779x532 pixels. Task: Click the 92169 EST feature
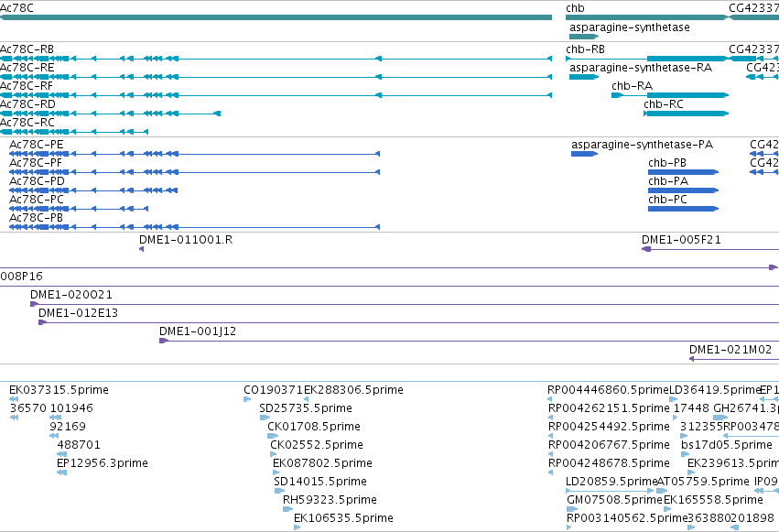click(x=54, y=436)
